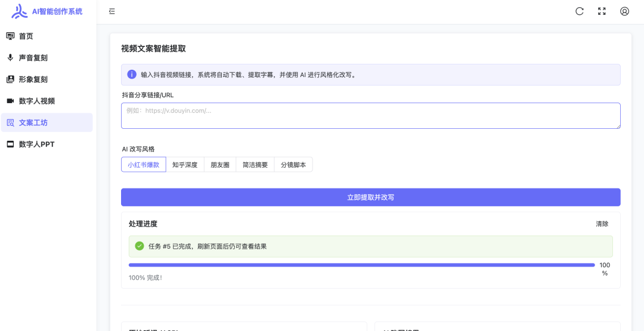Collapse the sidebar with the menu-fold icon
The image size is (644, 331).
112,11
